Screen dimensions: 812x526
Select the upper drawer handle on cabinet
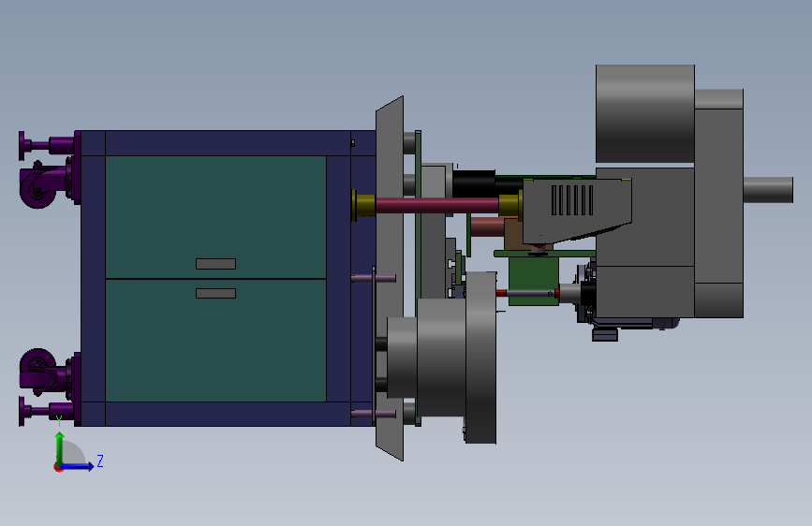(216, 264)
